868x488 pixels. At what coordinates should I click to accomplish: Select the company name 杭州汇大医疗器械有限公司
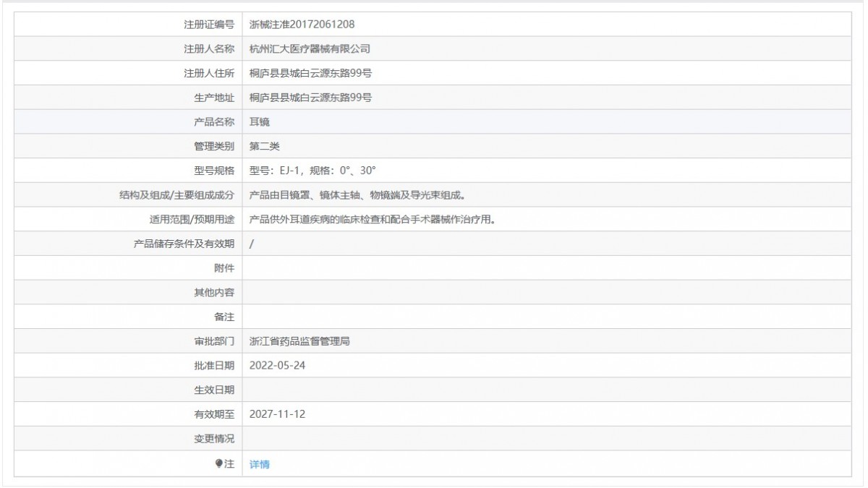pos(310,49)
